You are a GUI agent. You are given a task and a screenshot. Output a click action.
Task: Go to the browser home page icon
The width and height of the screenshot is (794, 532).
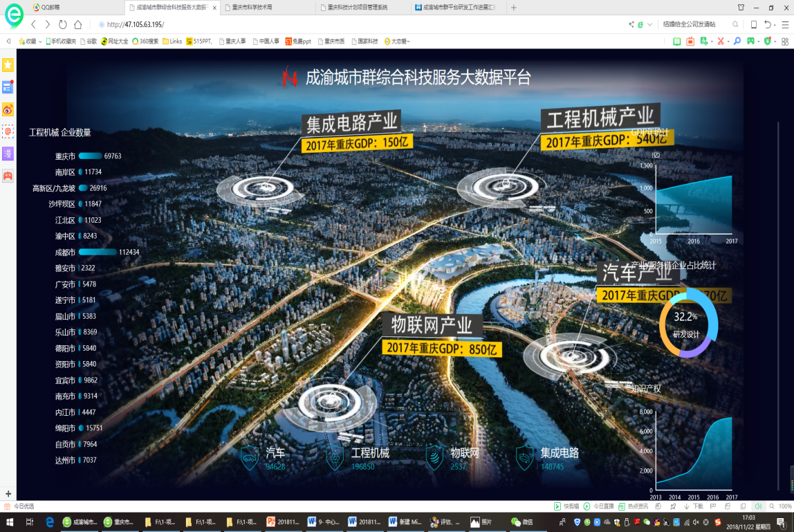pyautogui.click(x=78, y=24)
